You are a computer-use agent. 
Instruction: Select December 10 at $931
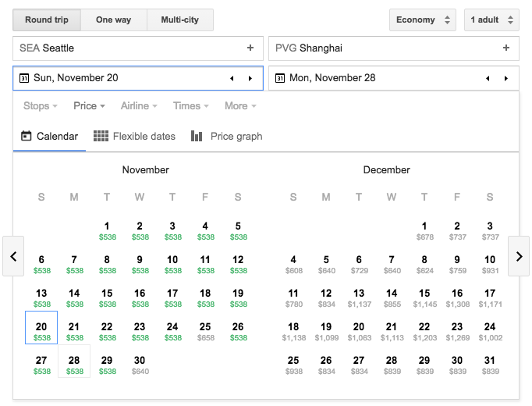click(490, 265)
